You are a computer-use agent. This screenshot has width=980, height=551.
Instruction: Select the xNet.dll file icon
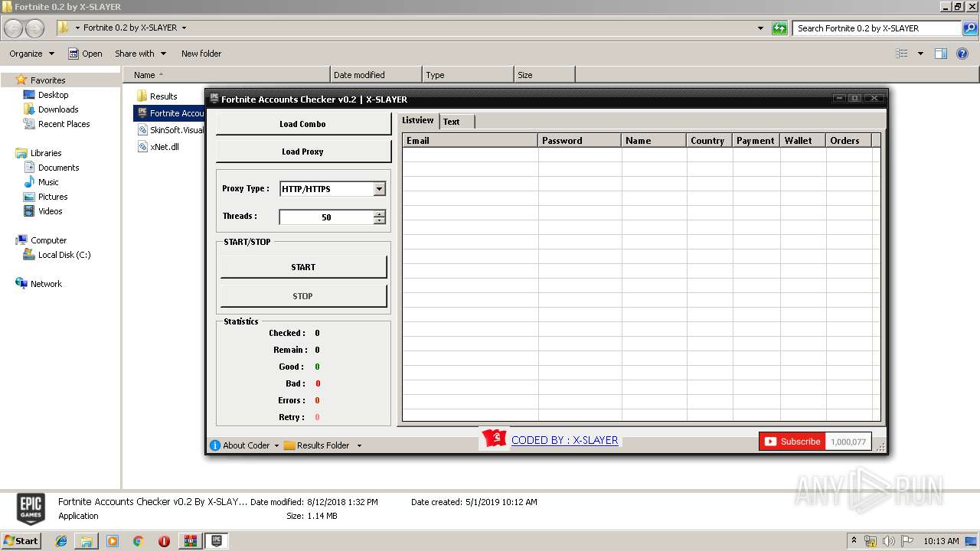142,147
